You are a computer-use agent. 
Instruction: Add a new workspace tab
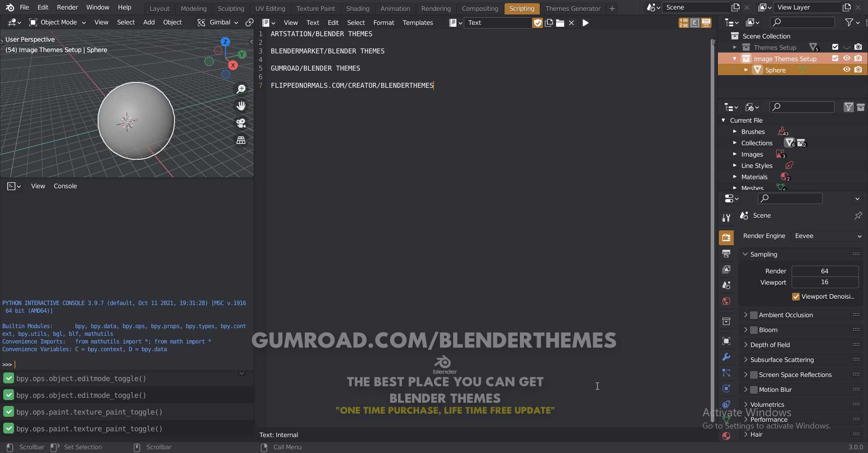[612, 9]
